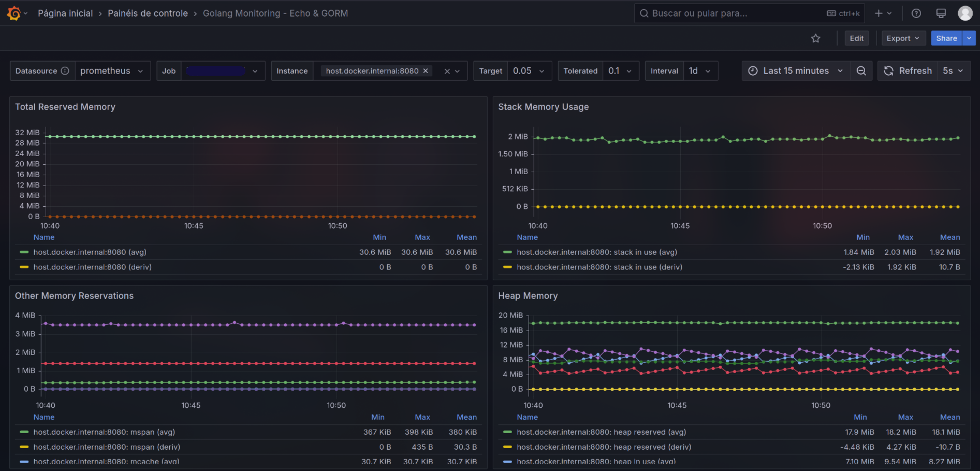Click the zoom out time range icon
Image resolution: width=980 pixels, height=471 pixels.
[861, 71]
